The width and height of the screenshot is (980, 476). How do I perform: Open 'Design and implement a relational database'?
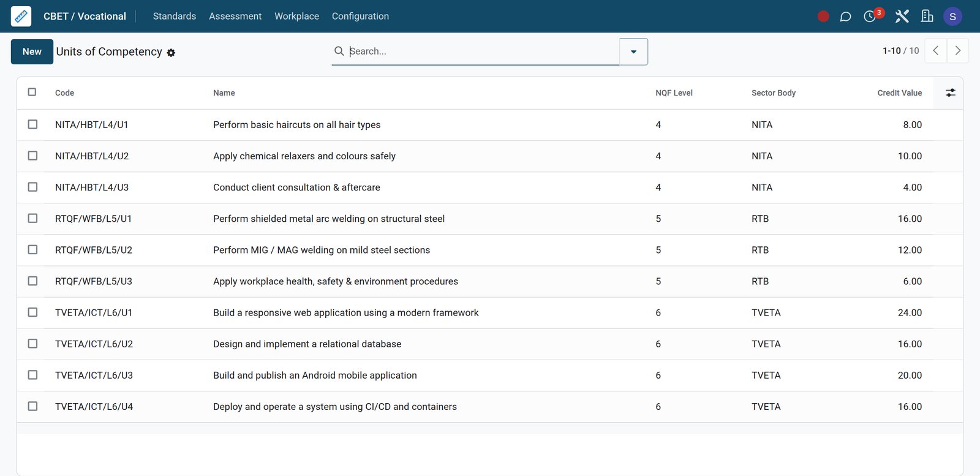[307, 344]
